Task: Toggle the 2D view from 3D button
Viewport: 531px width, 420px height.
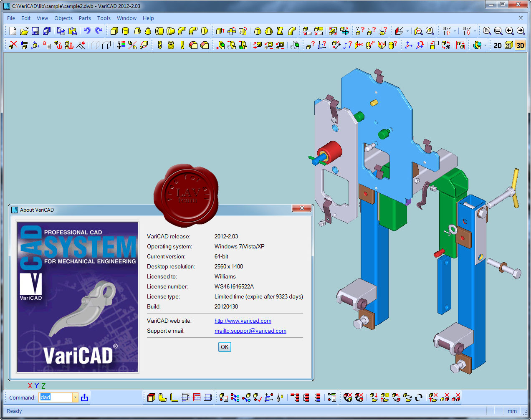Action: [508, 46]
